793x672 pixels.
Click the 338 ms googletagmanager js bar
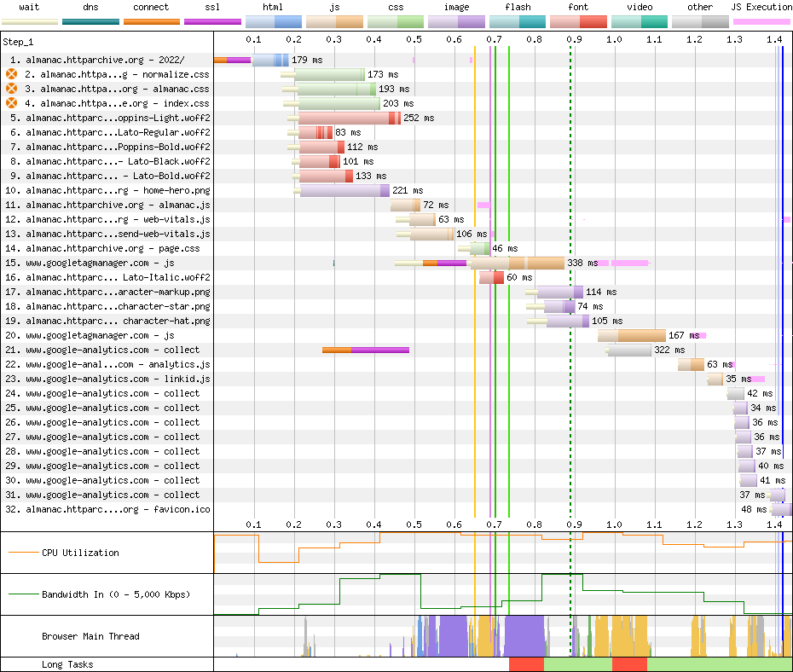point(529,263)
